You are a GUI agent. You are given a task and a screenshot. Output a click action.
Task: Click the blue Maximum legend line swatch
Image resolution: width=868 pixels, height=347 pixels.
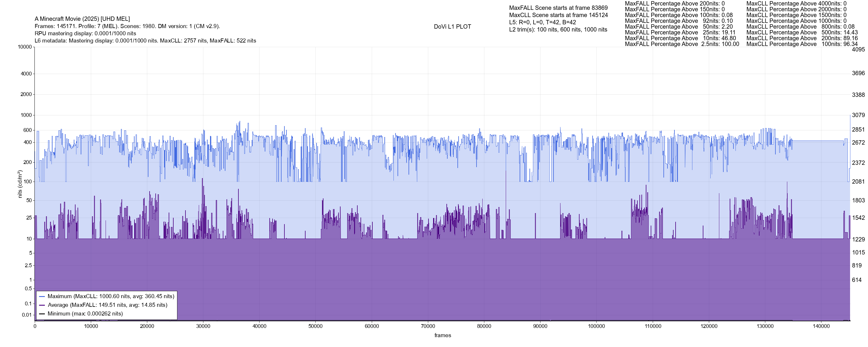pyautogui.click(x=42, y=296)
